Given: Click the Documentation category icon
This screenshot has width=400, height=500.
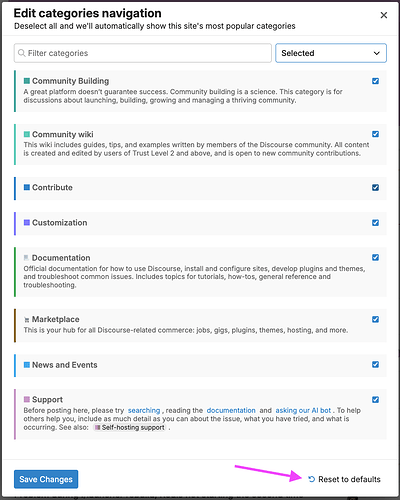Looking at the screenshot, I should coord(26,258).
